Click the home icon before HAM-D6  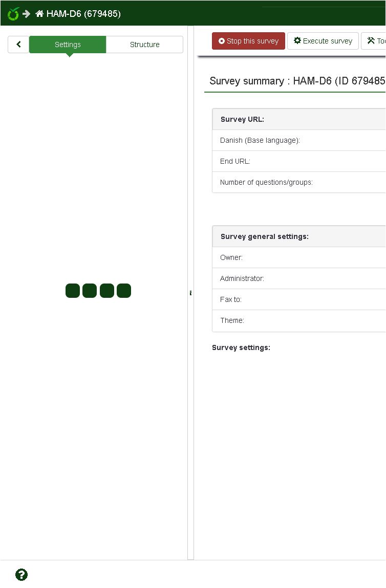click(x=39, y=14)
